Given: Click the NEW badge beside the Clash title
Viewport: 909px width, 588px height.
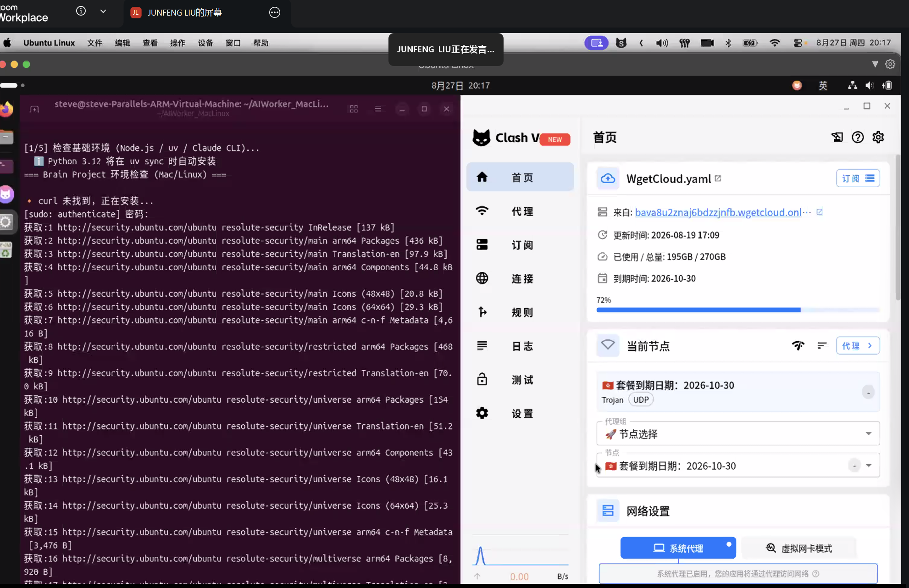Looking at the screenshot, I should pyautogui.click(x=555, y=139).
